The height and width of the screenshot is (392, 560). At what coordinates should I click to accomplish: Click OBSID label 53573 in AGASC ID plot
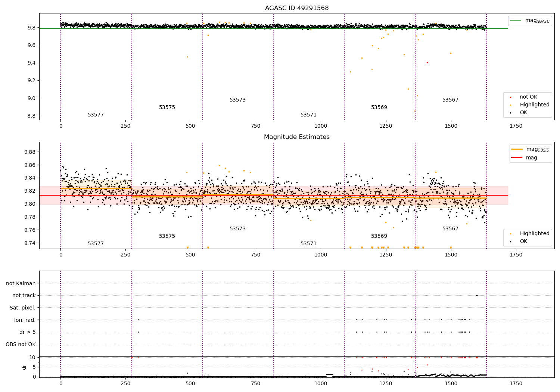click(x=237, y=100)
